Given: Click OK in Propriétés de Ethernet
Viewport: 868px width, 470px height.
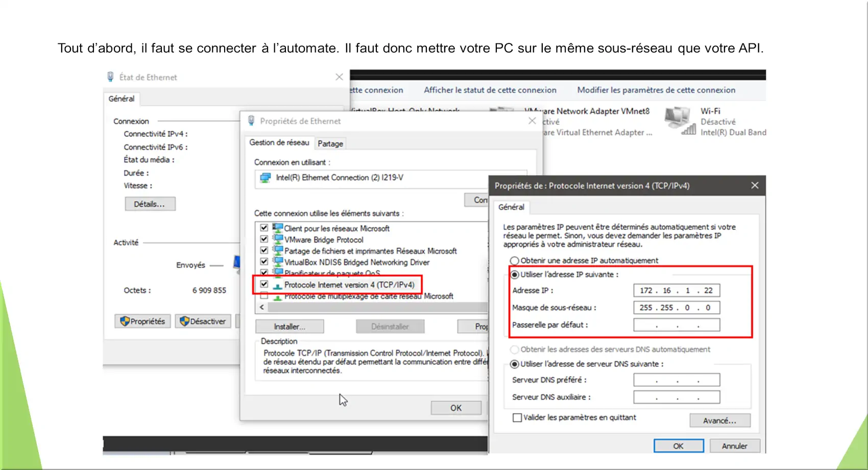Looking at the screenshot, I should click(x=456, y=408).
